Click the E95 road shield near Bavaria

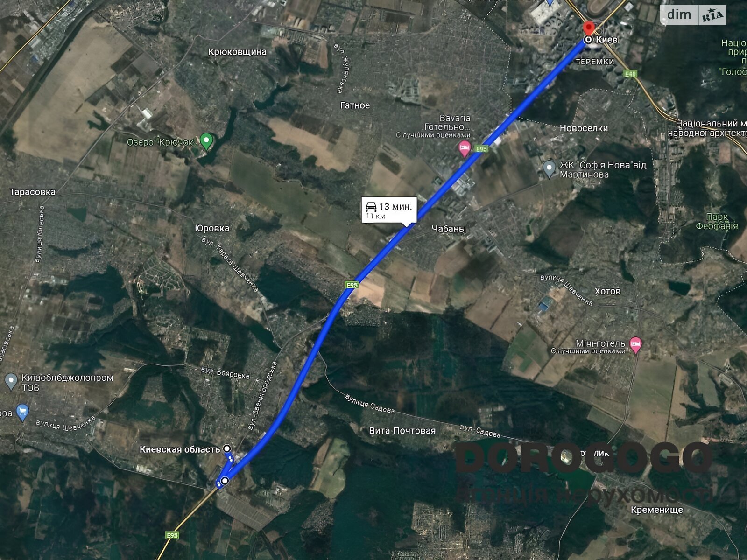tap(481, 149)
